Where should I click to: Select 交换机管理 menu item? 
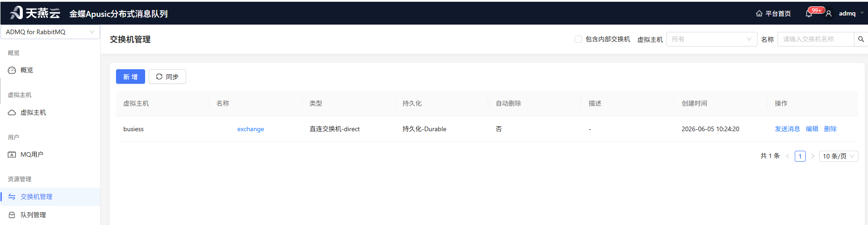pyautogui.click(x=50, y=197)
